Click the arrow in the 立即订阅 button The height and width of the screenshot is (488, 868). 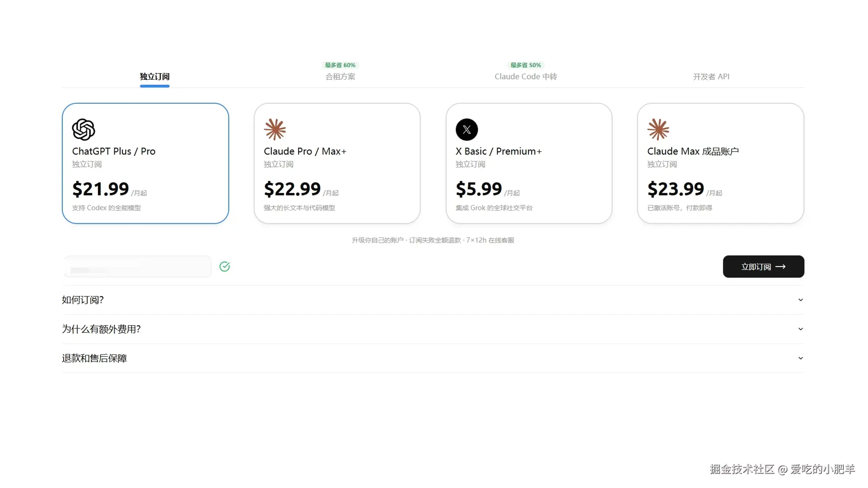click(781, 267)
